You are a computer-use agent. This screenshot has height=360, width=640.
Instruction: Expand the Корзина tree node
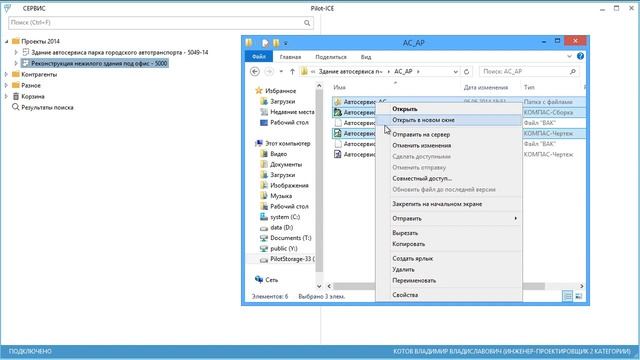pos(7,96)
